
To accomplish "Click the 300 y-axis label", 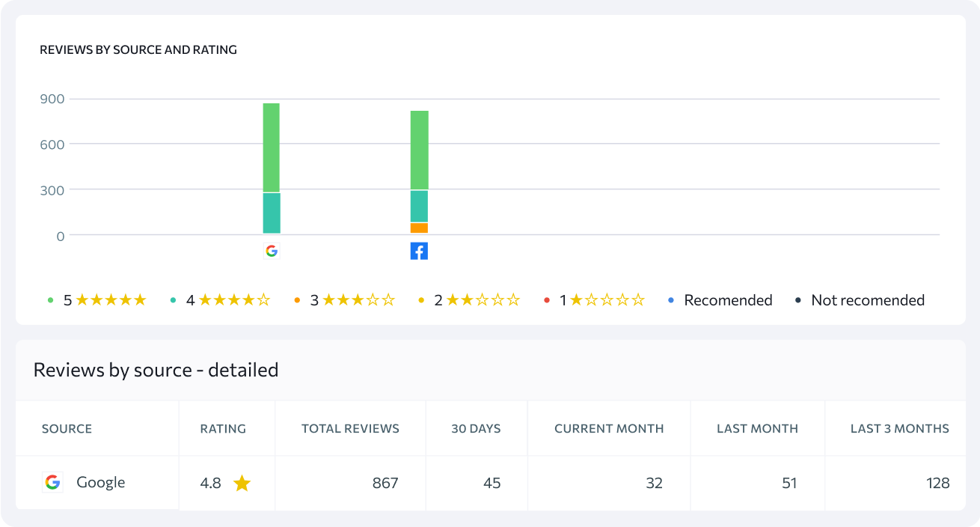I will [x=52, y=190].
